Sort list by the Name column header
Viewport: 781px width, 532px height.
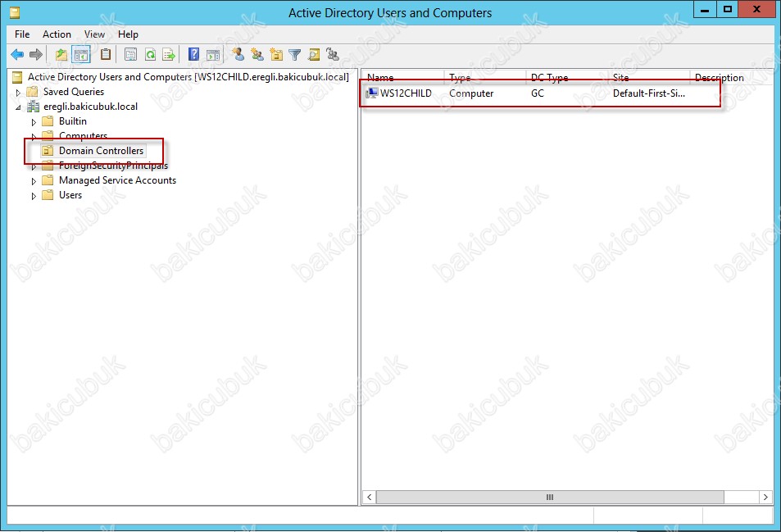403,77
